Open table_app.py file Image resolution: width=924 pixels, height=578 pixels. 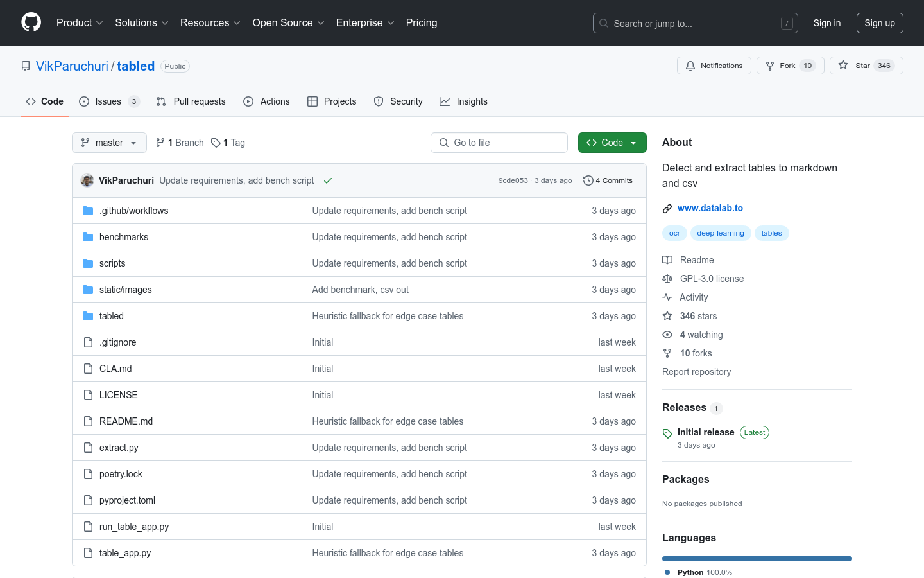pyautogui.click(x=125, y=553)
